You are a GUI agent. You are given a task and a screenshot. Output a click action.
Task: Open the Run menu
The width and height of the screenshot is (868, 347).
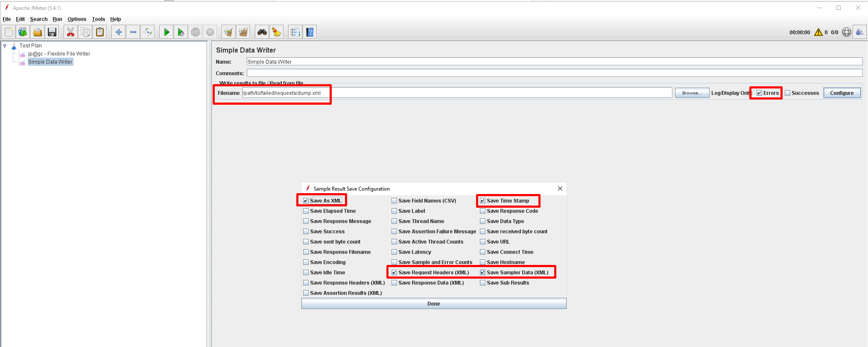[x=57, y=19]
